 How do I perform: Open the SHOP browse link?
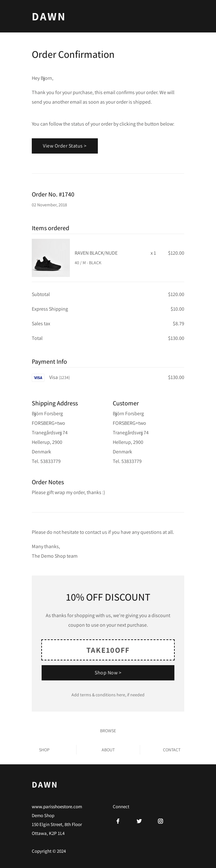44,750
